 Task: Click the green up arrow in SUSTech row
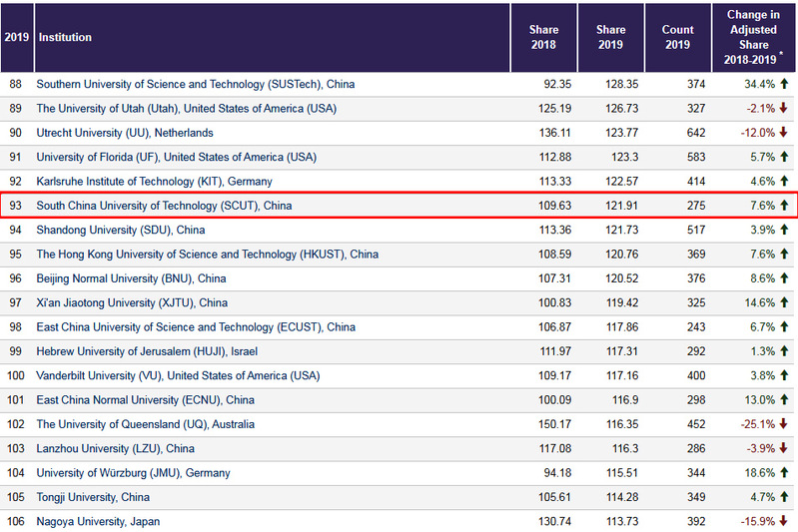coord(784,85)
